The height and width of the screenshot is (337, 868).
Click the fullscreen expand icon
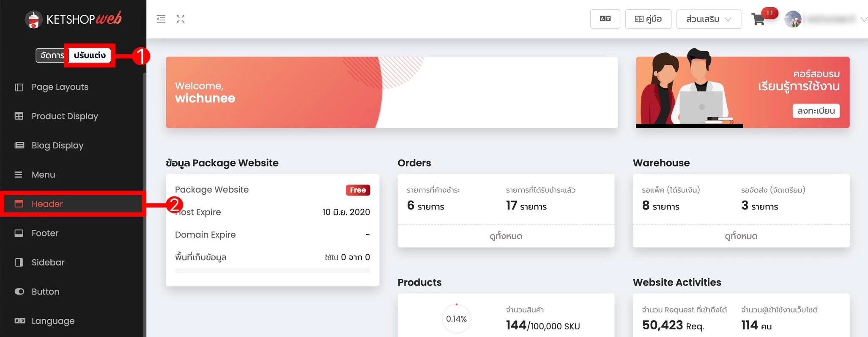click(x=181, y=19)
